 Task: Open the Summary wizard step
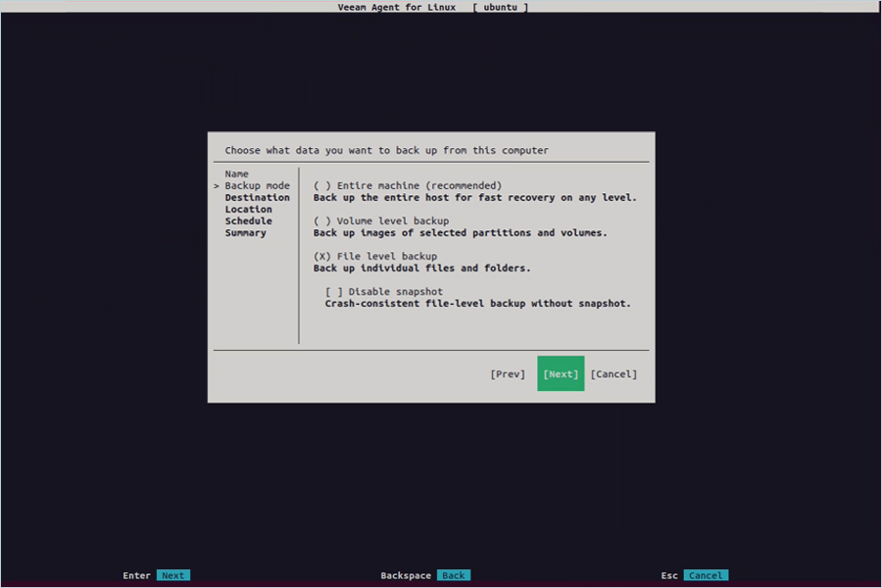(245, 233)
